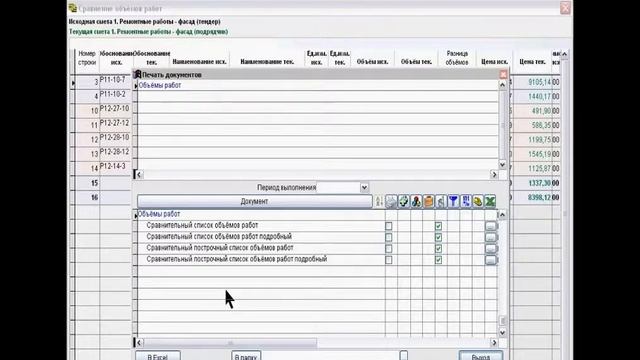Click the blue numeric sort icon

(465, 201)
